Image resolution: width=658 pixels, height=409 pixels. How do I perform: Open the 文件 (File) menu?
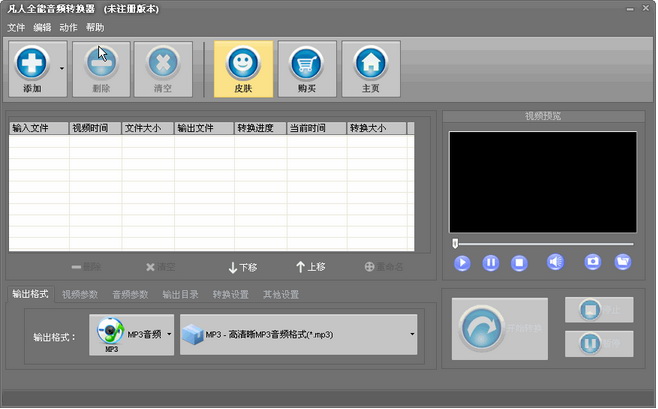(x=16, y=27)
